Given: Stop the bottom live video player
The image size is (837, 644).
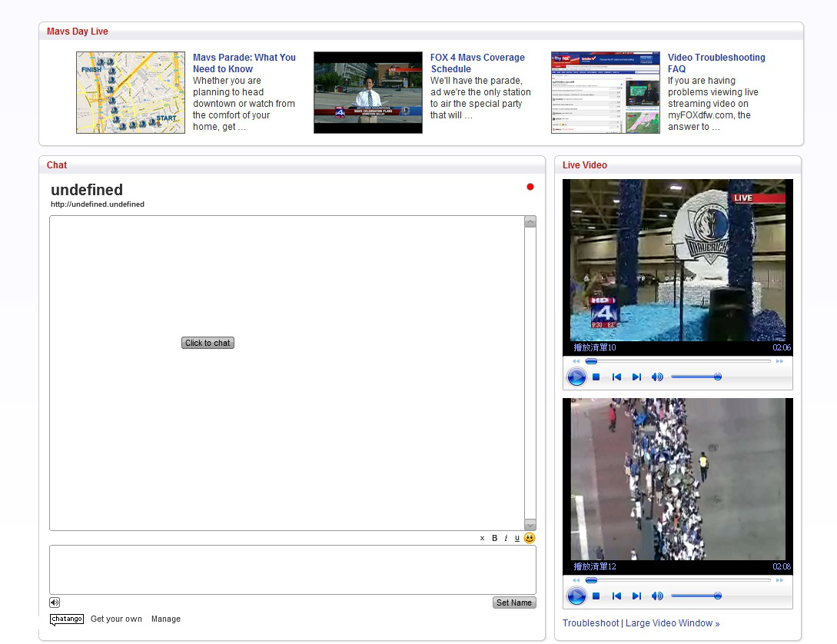Looking at the screenshot, I should click(x=596, y=596).
